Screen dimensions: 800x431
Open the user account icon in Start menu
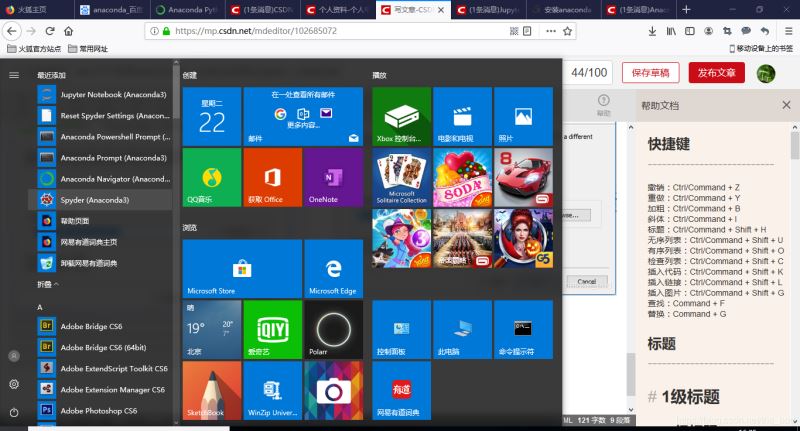pos(14,356)
